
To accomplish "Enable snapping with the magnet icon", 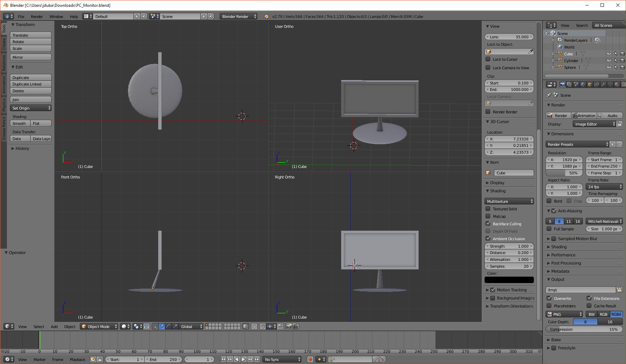I will [x=263, y=326].
